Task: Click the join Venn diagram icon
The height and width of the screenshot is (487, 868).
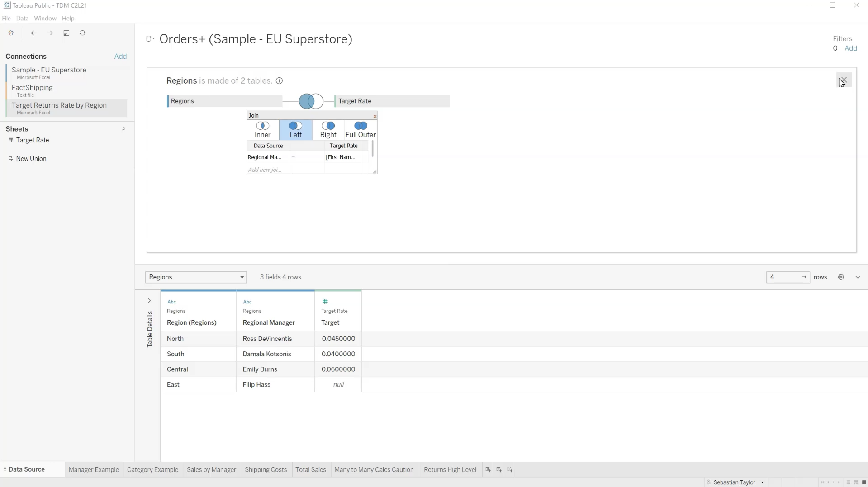Action: [x=311, y=101]
